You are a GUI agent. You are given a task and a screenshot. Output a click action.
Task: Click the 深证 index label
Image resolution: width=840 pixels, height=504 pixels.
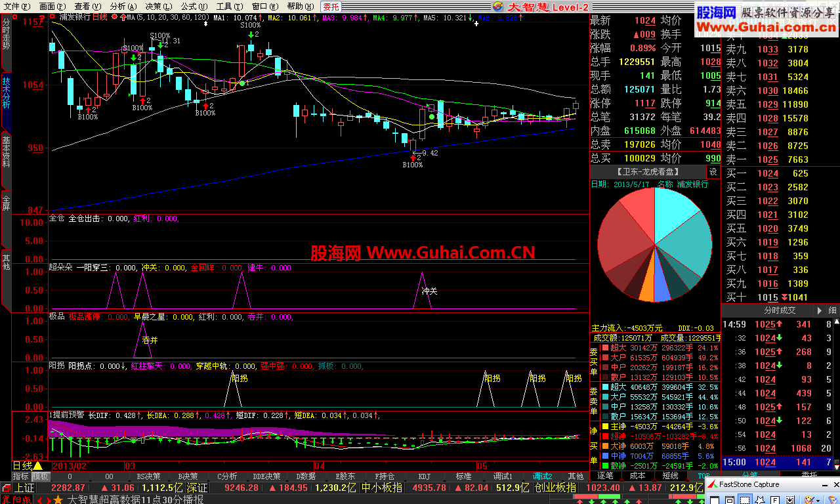pos(198,488)
